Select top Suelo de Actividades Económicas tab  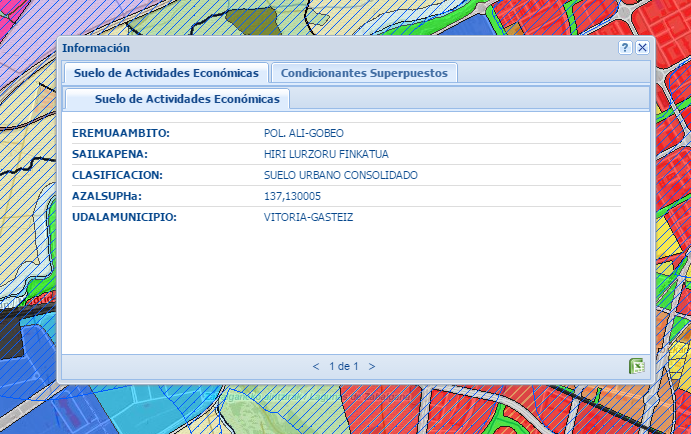click(166, 73)
